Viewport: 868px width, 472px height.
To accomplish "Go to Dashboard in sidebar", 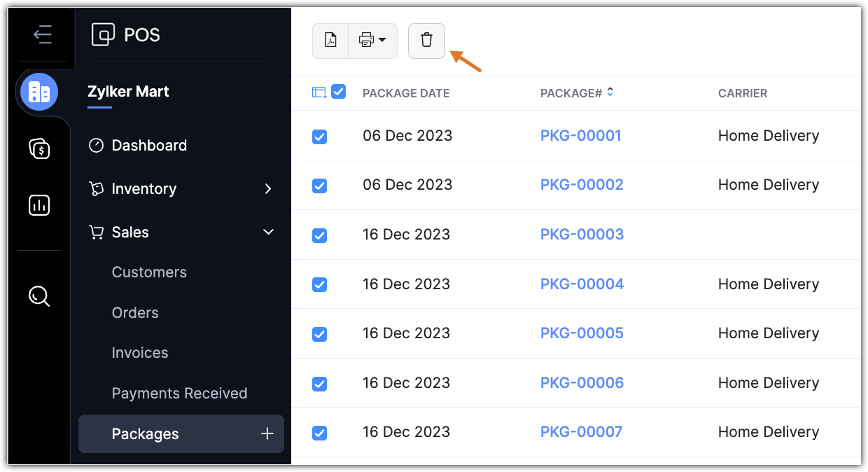I will [x=149, y=146].
